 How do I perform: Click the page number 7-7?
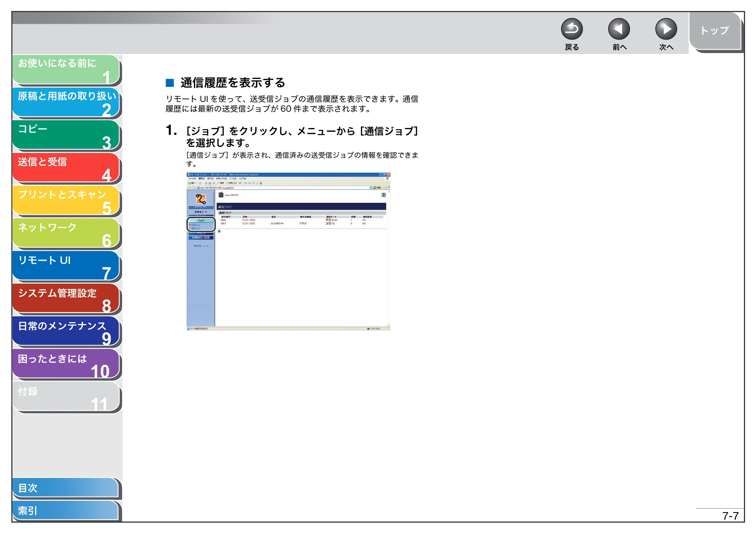pos(730,516)
